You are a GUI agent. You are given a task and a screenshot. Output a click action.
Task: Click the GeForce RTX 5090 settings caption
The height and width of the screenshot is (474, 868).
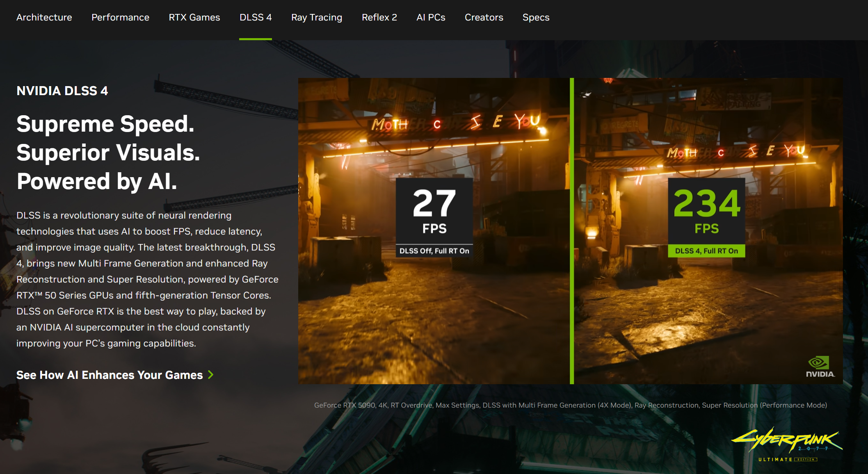570,405
